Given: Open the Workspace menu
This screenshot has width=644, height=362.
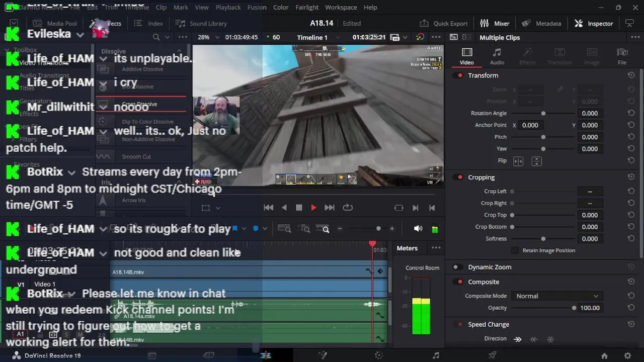Looking at the screenshot, I should point(341,8).
